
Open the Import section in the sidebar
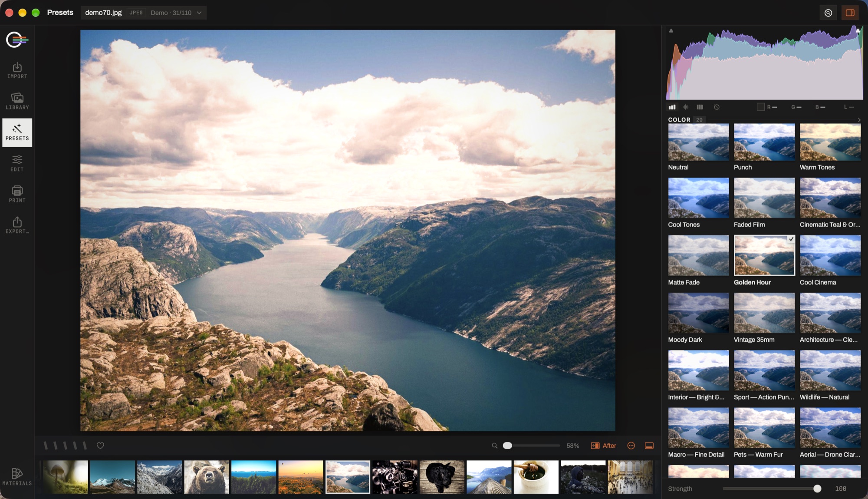pos(17,70)
